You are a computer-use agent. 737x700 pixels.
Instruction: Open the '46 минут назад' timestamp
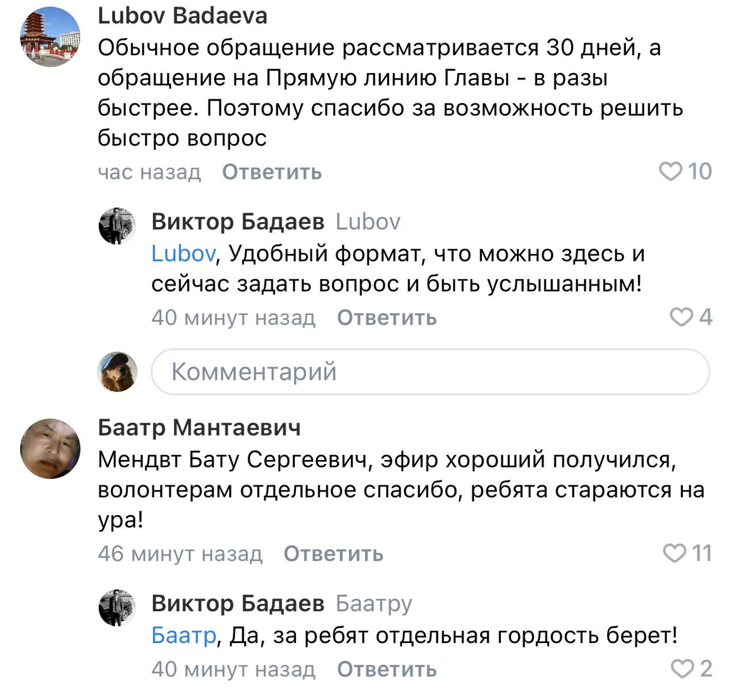(180, 554)
